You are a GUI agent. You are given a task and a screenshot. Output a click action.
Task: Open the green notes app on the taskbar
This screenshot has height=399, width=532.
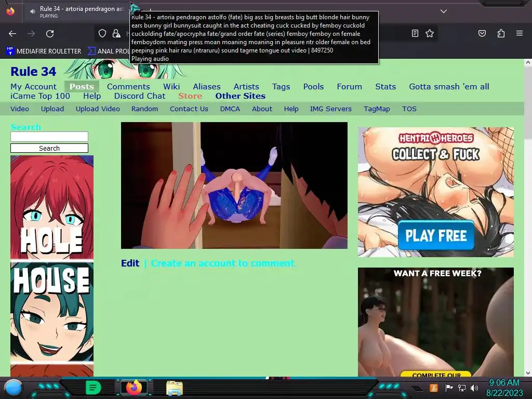click(93, 388)
